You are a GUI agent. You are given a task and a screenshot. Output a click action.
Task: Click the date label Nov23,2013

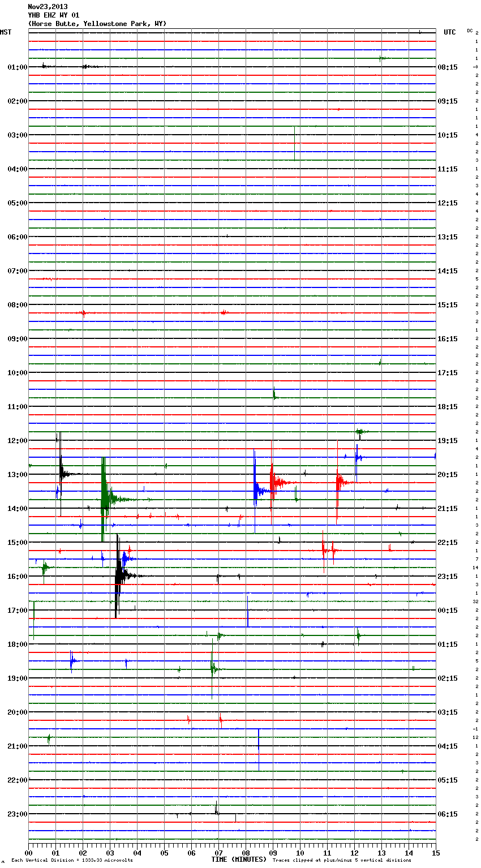(x=48, y=7)
